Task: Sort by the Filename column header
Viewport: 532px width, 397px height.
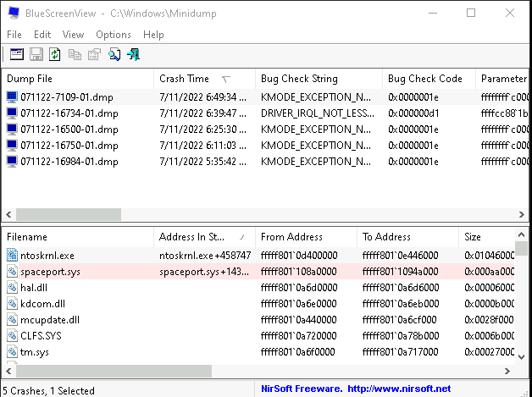Action: 78,237
